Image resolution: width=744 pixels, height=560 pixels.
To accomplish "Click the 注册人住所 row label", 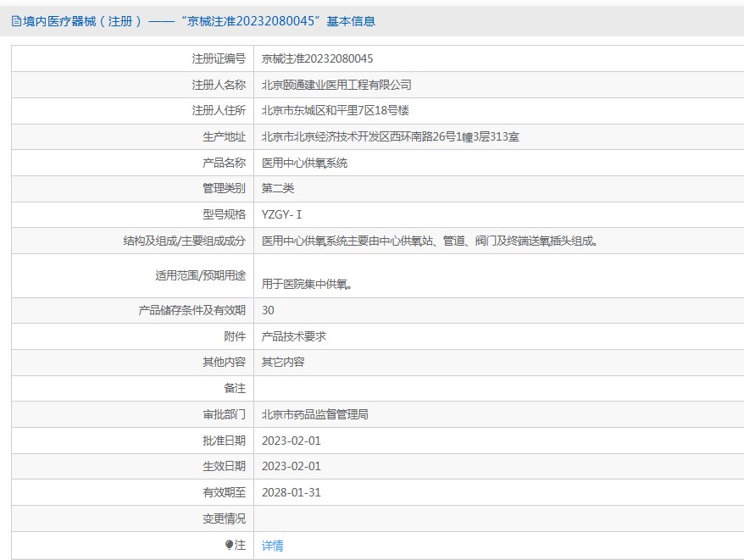I will [219, 111].
